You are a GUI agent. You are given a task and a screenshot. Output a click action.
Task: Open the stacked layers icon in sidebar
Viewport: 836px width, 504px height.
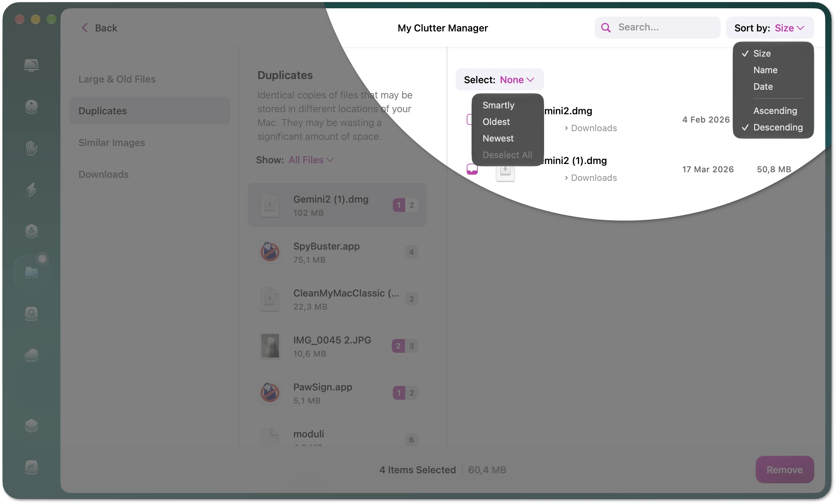click(x=31, y=426)
